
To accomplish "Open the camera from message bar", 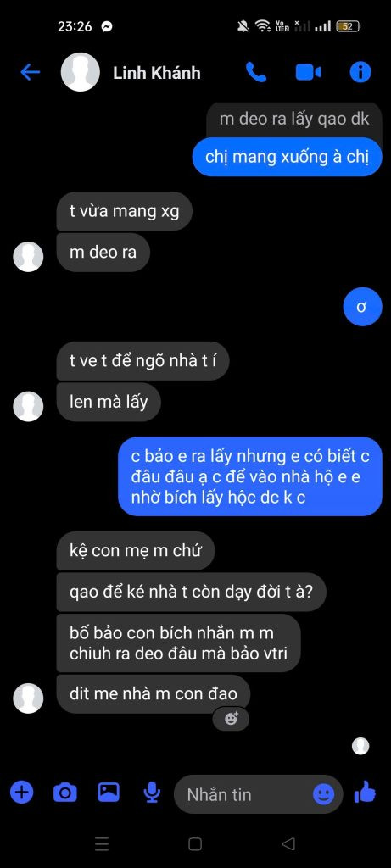I will [64, 793].
